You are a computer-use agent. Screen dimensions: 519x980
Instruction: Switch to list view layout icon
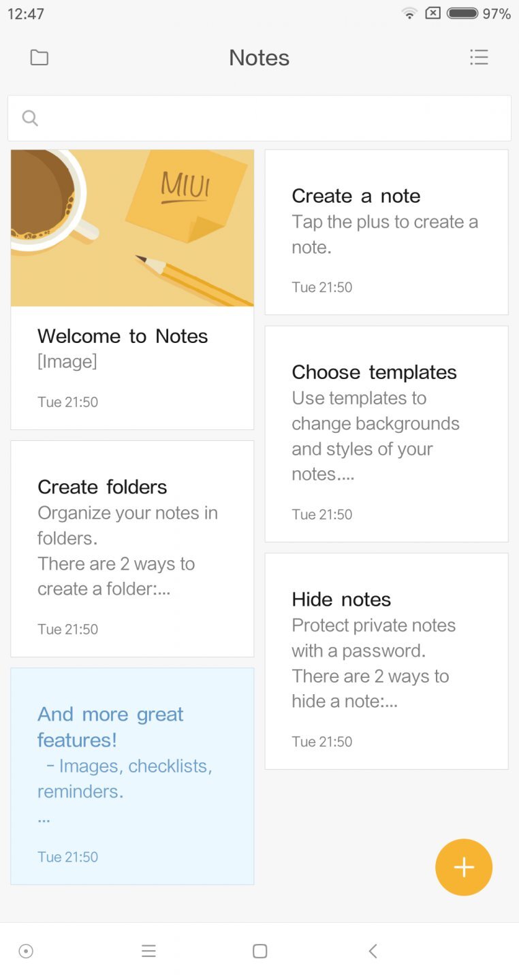[479, 58]
